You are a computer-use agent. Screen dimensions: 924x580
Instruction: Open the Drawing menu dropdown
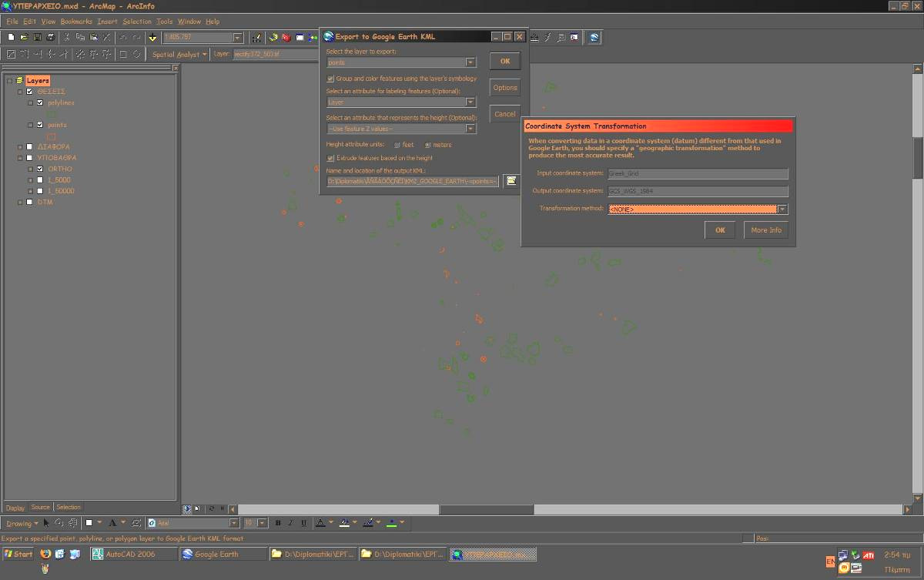click(22, 524)
